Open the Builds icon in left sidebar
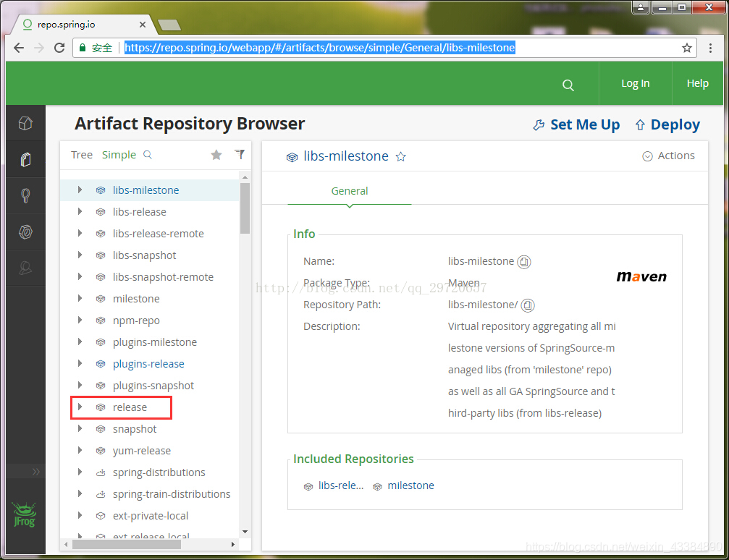The width and height of the screenshot is (729, 560). tap(25, 232)
